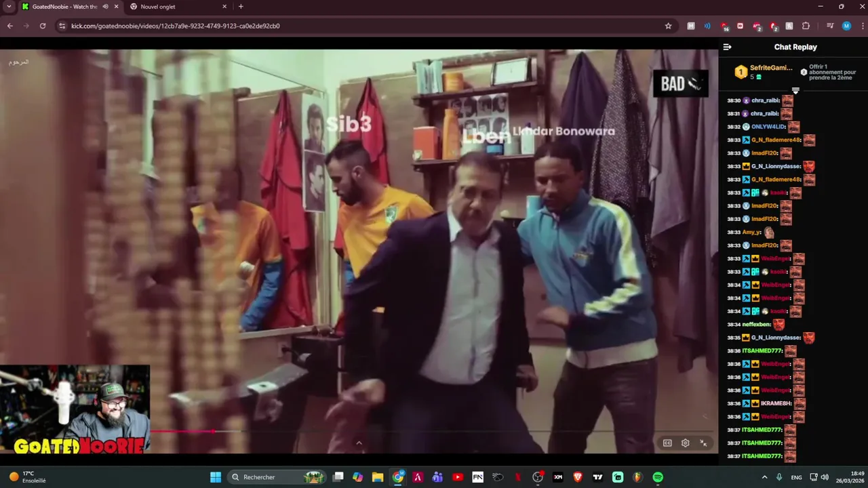Expand the video controls chevron
This screenshot has width=868, height=488.
pyautogui.click(x=359, y=443)
